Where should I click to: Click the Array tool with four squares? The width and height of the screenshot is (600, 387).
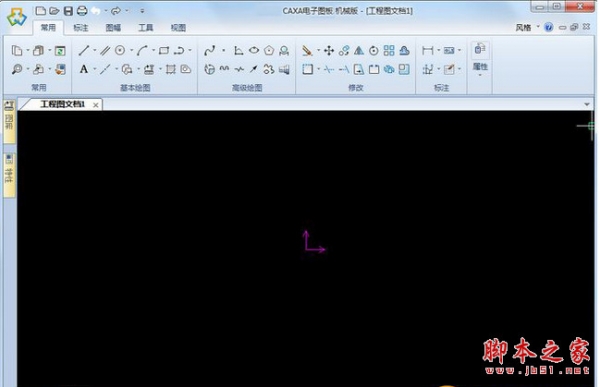click(389, 51)
